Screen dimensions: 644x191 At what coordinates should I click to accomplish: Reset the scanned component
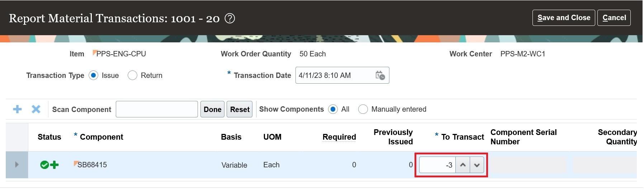click(240, 109)
